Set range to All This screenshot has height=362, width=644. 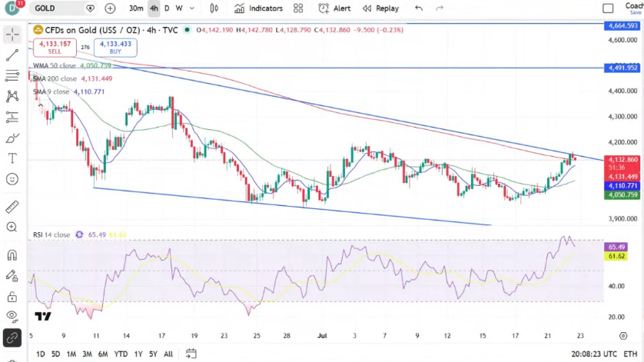[168, 354]
